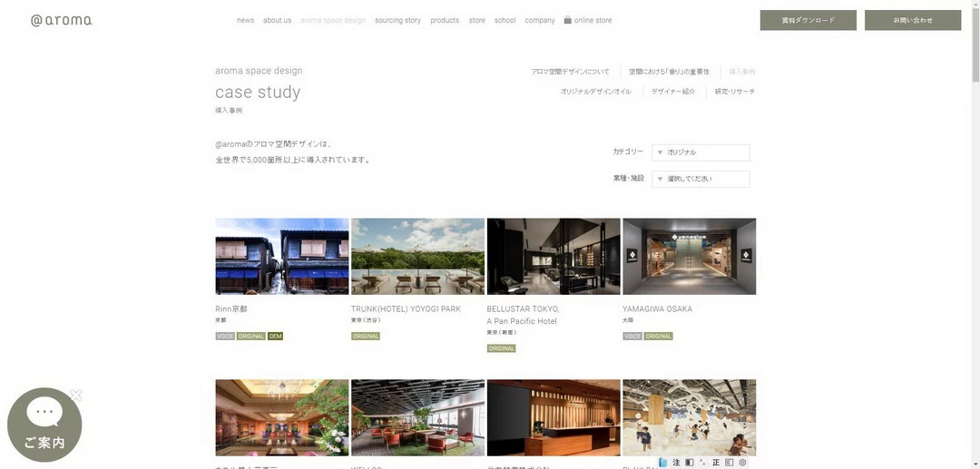Click VOICE tag under YAMAGIWA OSAKA
Viewport: 980px width, 469px height.
click(x=632, y=336)
